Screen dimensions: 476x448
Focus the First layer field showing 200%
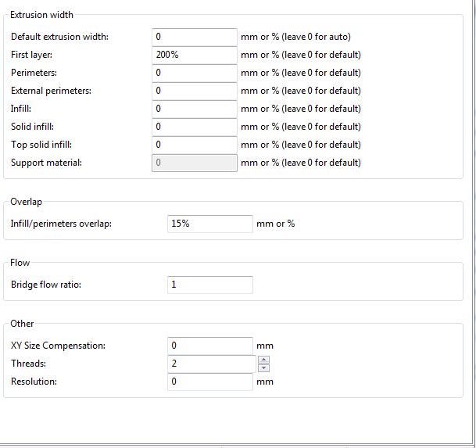[194, 55]
